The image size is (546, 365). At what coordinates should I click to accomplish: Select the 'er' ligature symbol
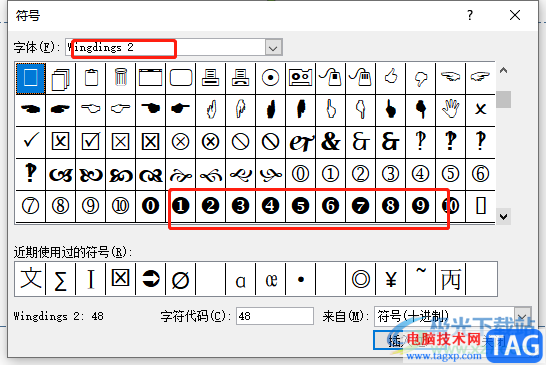pos(301,142)
